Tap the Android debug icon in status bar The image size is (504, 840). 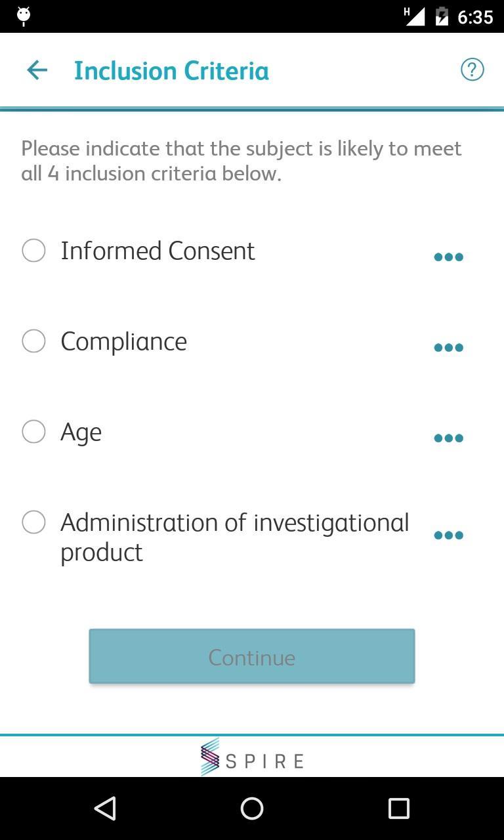point(24,16)
